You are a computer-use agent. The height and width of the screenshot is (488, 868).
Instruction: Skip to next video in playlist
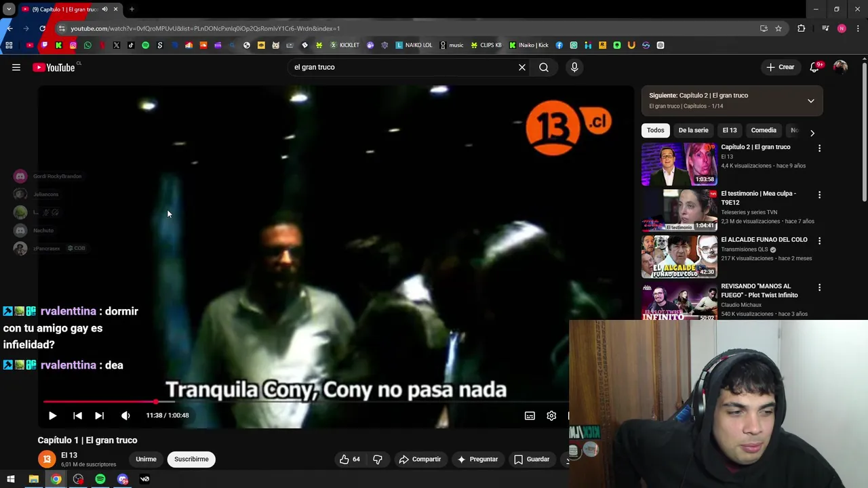[99, 415]
